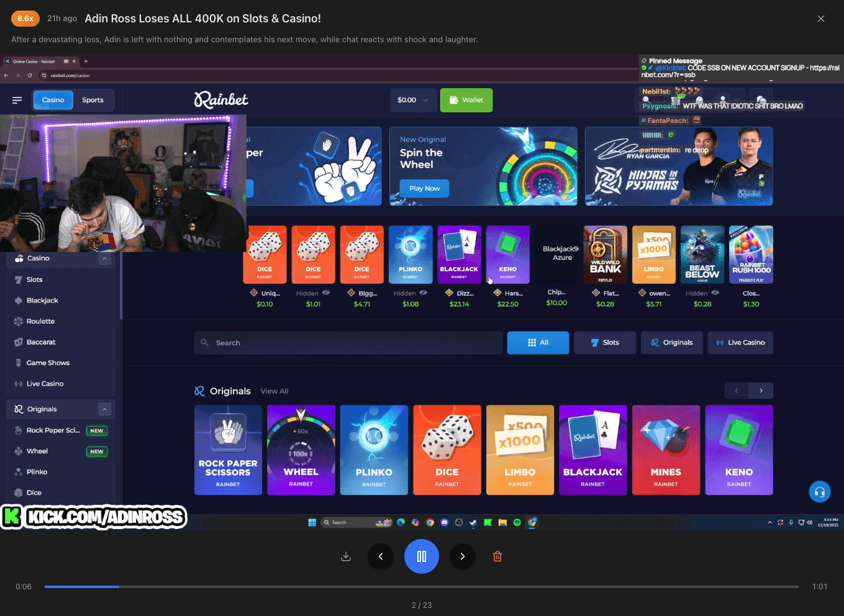
Task: Switch to the Sports tab
Action: (93, 100)
